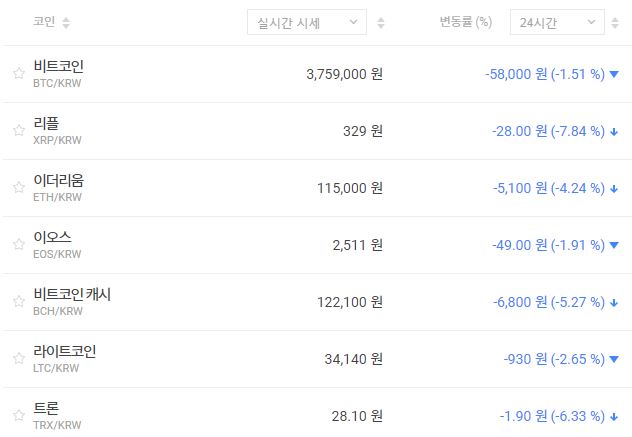Screen dimensions: 632x437
Task: Open the 24시간 period dropdown
Action: click(556, 22)
